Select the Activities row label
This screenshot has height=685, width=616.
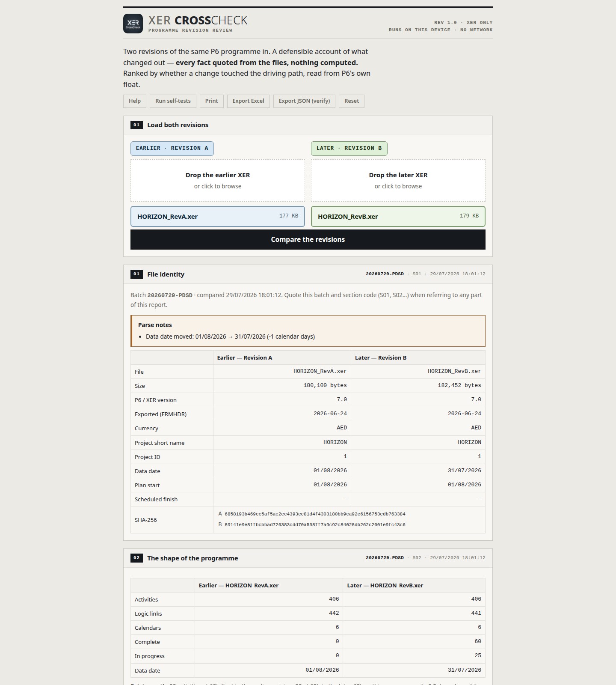click(146, 599)
